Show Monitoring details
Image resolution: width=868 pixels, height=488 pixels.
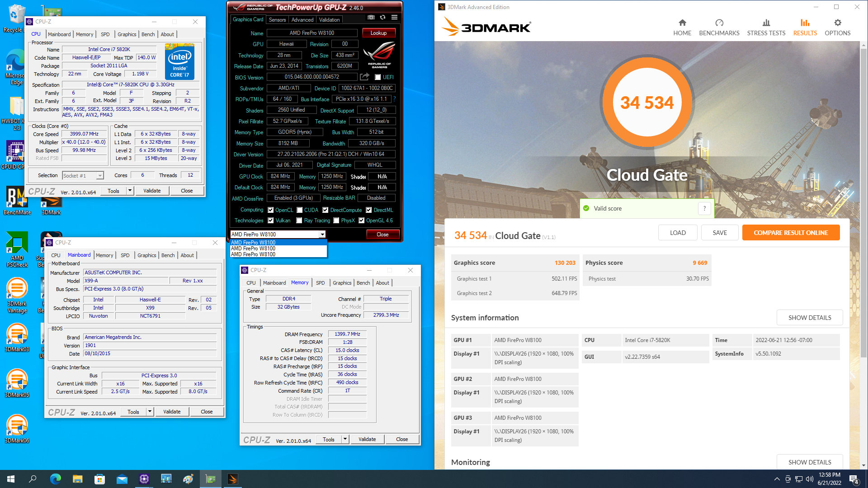[810, 462]
